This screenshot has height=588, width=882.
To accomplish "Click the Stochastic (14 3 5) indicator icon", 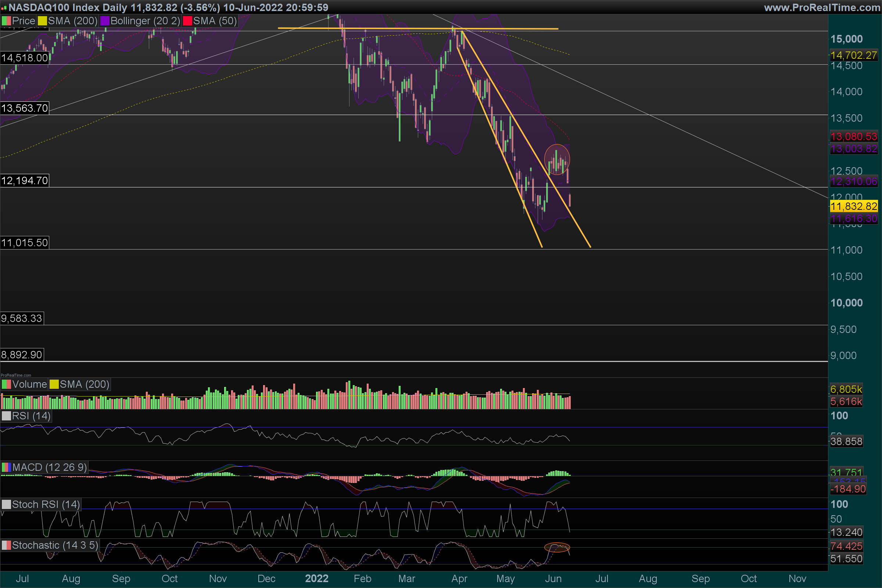I will (6, 545).
